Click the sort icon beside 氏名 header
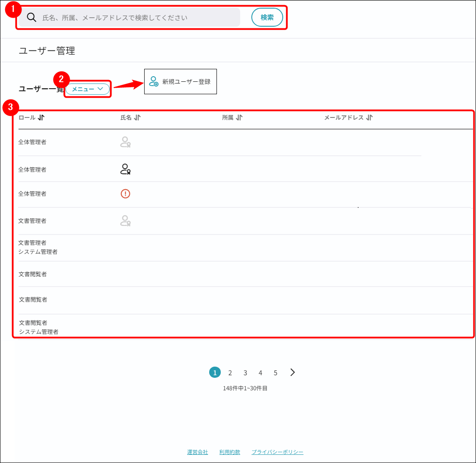The image size is (476, 463). [x=137, y=117]
